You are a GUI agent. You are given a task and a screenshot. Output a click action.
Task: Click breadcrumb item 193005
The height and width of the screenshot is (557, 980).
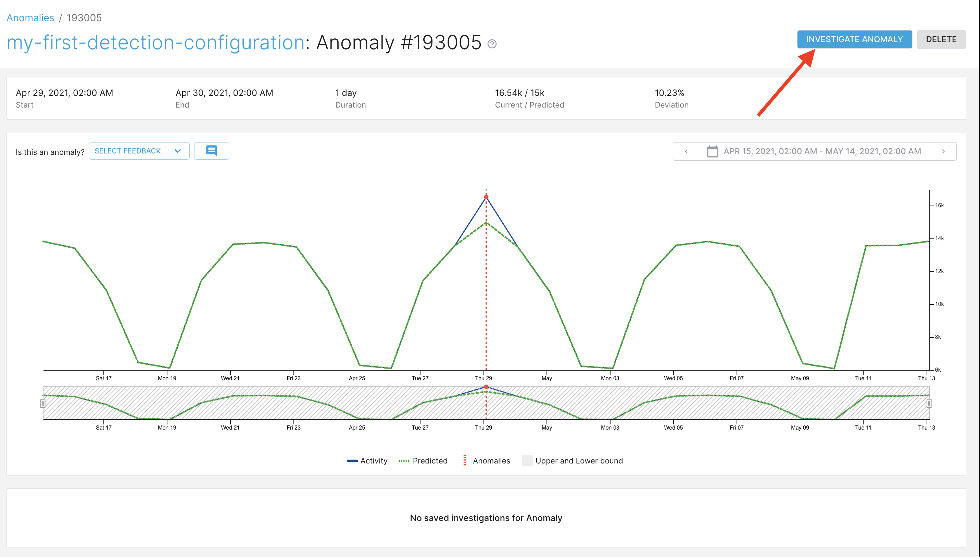click(x=84, y=17)
